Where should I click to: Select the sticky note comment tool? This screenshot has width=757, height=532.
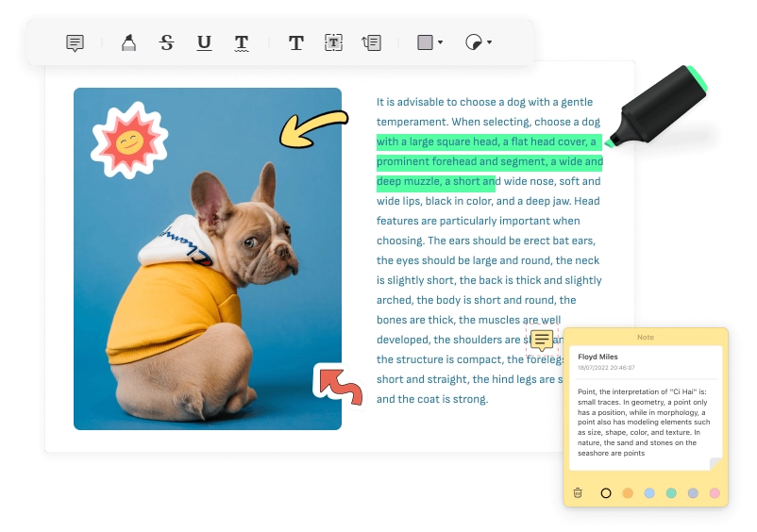click(75, 42)
